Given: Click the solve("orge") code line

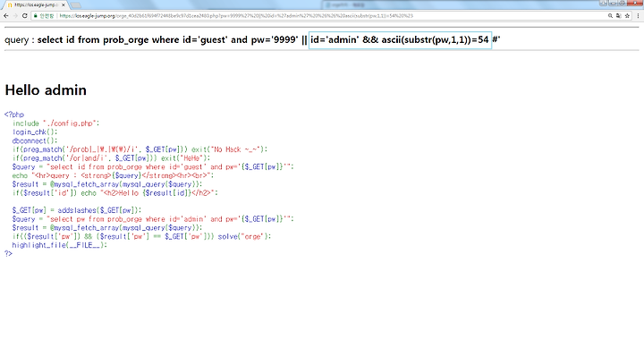Looking at the screenshot, I should point(141,236).
